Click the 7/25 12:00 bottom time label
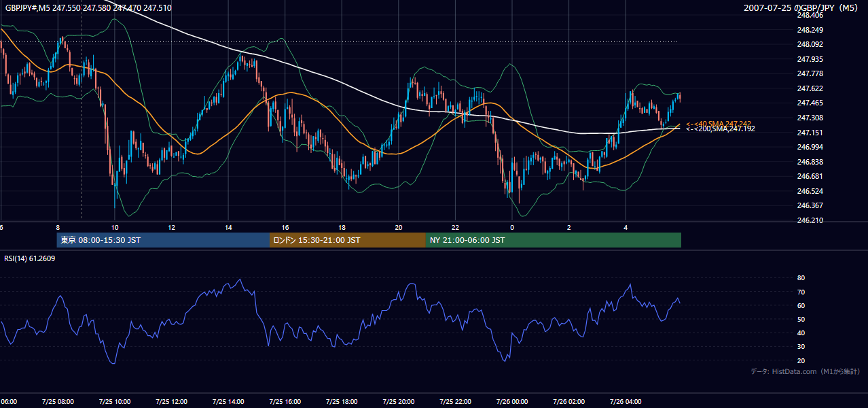The height and width of the screenshot is (408, 868). click(x=171, y=401)
